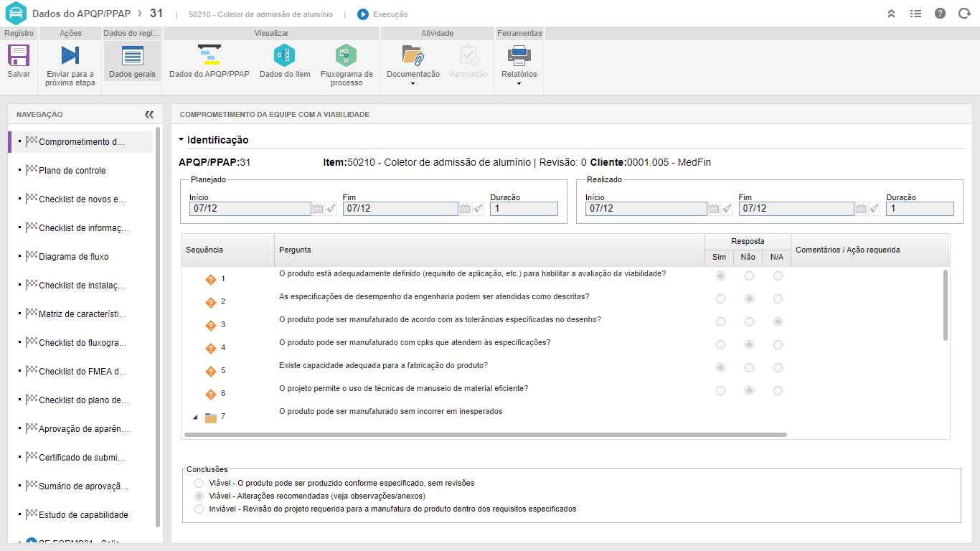980x551 pixels.
Task: Click the Sequência column header
Action: pyautogui.click(x=228, y=250)
